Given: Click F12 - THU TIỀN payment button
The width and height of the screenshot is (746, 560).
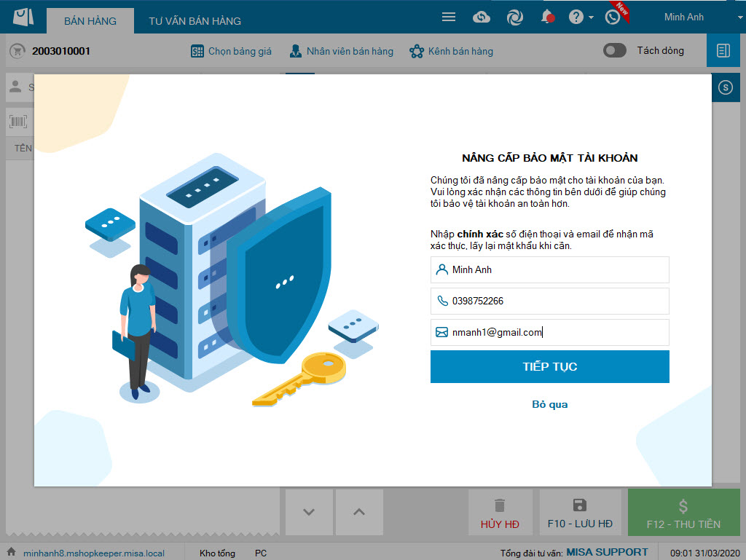Looking at the screenshot, I should coord(683,513).
